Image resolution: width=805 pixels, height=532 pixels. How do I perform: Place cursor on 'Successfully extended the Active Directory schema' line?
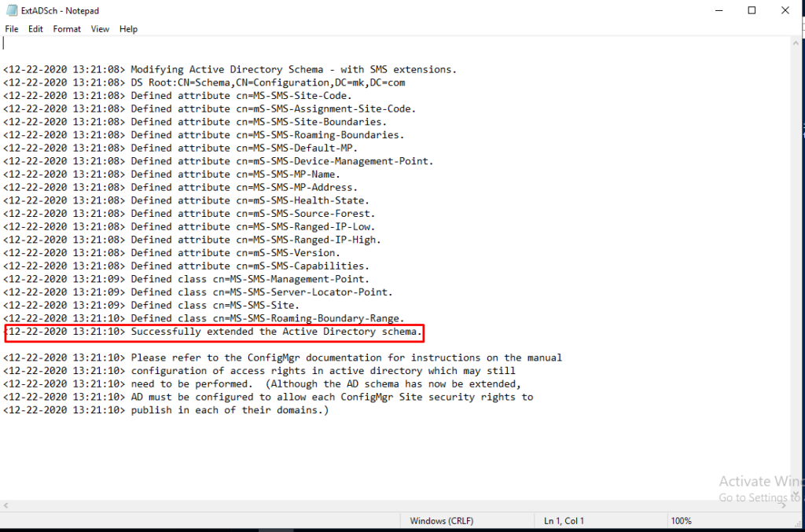coord(277,332)
